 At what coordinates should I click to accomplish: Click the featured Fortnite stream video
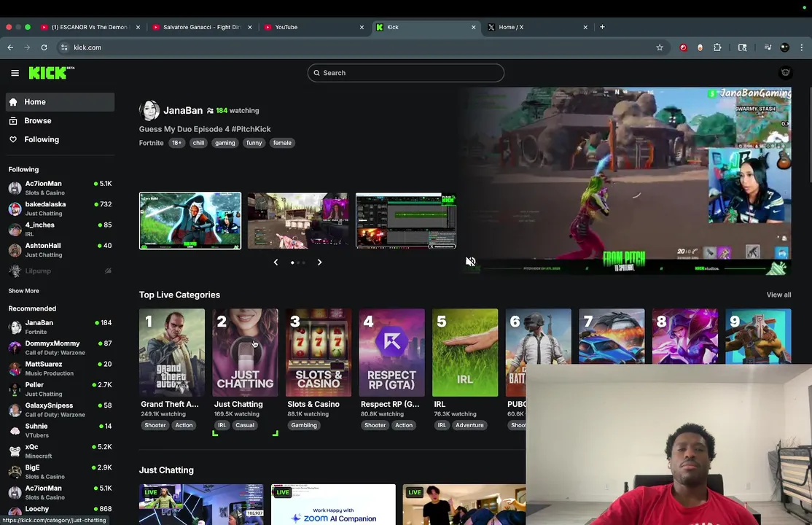pos(624,180)
